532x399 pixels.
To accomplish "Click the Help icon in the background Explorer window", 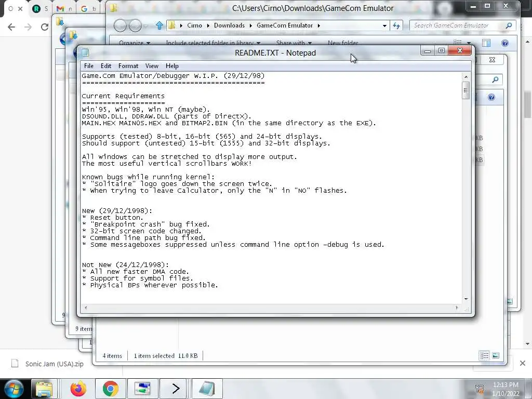I will 491,97.
